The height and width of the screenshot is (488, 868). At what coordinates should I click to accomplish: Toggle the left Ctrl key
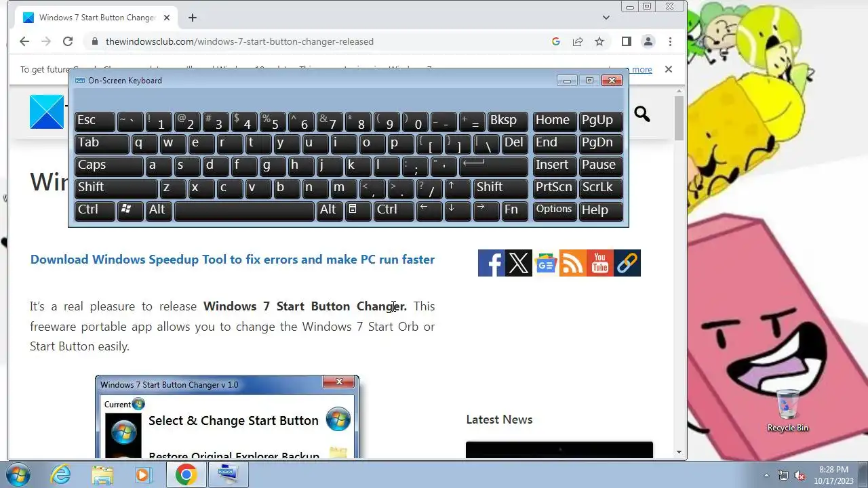point(94,211)
